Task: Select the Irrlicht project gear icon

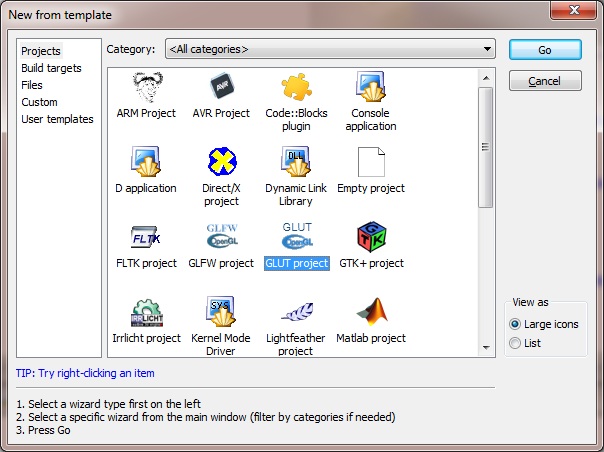Action: click(147, 313)
